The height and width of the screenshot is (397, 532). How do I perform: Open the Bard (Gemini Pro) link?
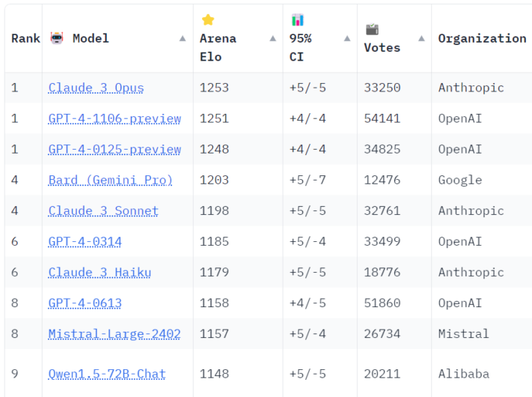110,180
